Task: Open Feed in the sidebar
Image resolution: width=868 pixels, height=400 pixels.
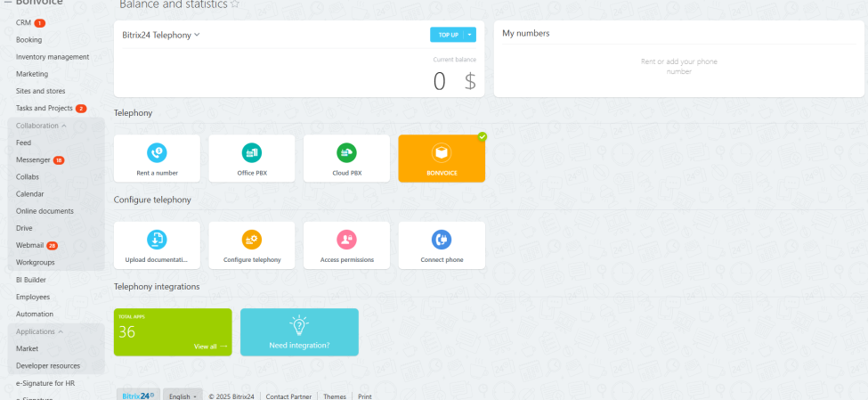Action: 23,143
